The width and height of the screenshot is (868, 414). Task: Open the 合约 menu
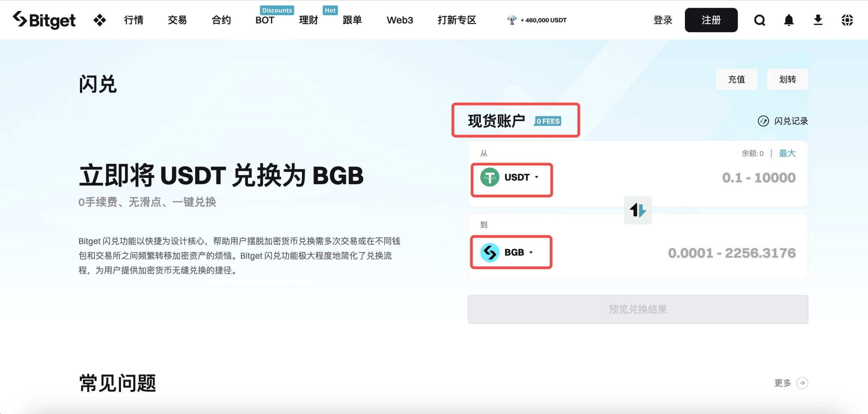coord(221,20)
